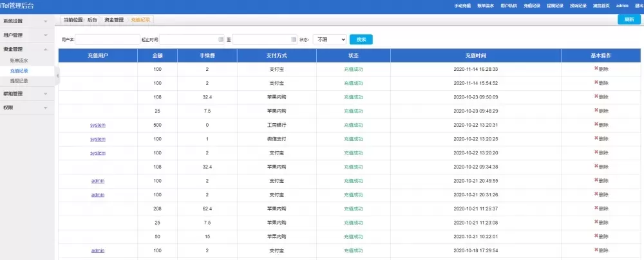
Task: Open 手动充值 in the top navigation
Action: [462, 6]
